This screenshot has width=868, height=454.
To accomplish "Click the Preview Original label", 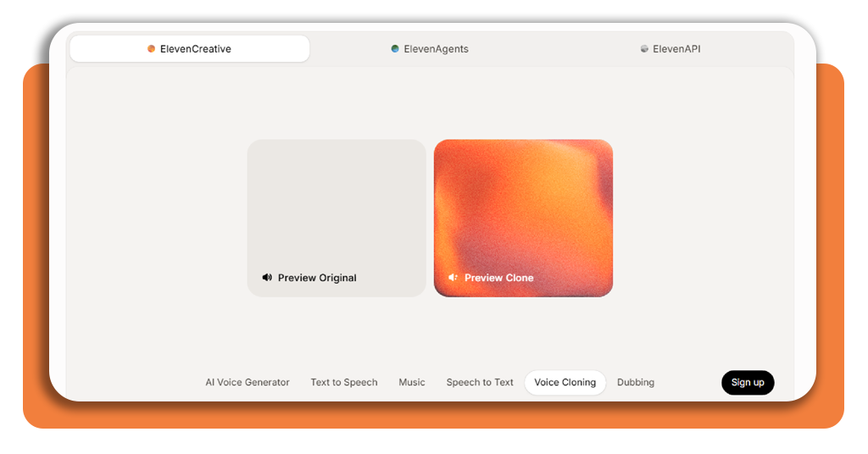I will [317, 278].
